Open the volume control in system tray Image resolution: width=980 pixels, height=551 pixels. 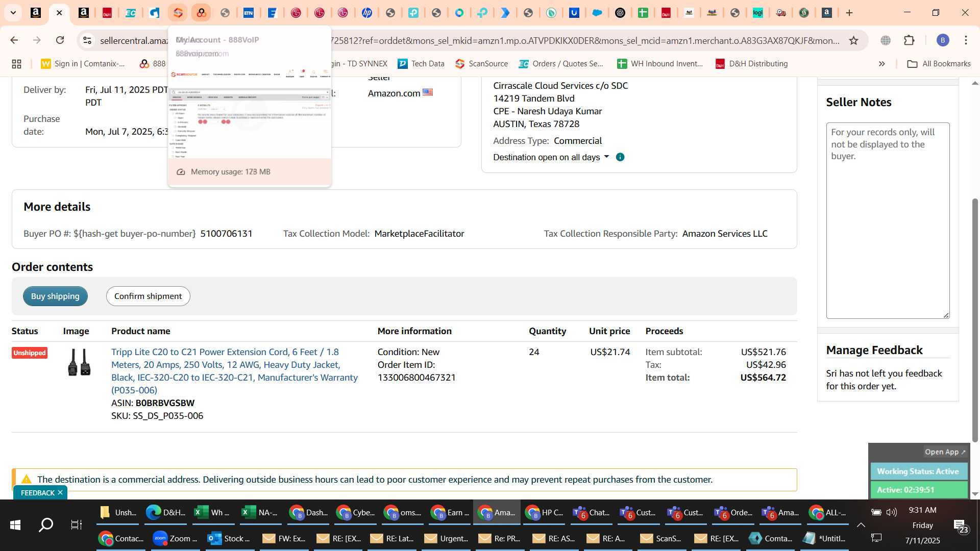tap(891, 512)
